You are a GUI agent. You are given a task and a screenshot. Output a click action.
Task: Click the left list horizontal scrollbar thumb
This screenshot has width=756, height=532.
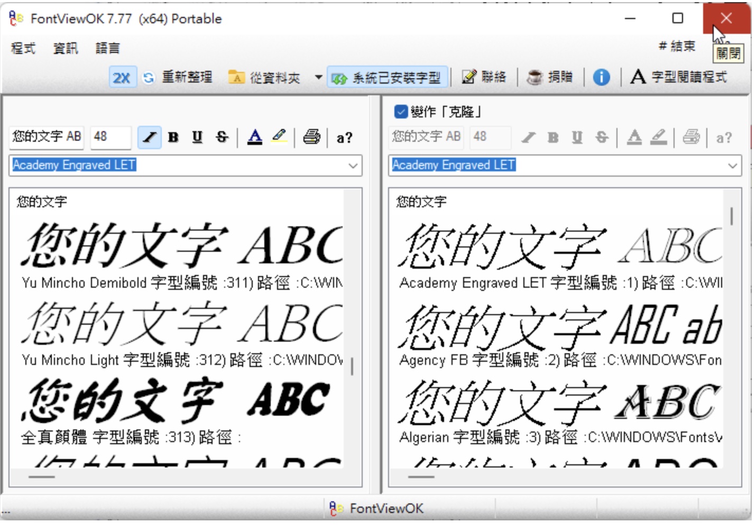tap(42, 476)
